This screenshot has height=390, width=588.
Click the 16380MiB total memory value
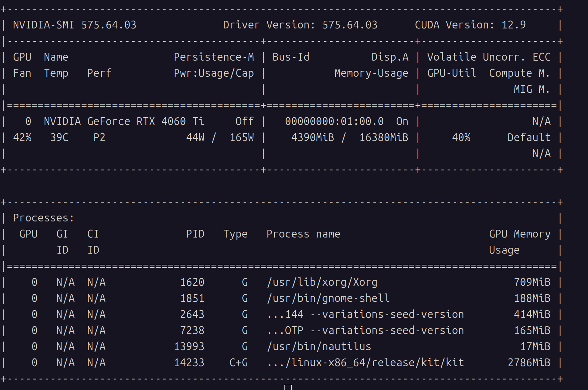(384, 137)
